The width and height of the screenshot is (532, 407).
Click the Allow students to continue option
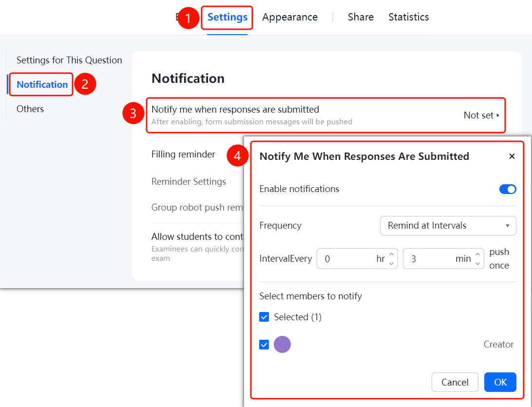point(197,236)
